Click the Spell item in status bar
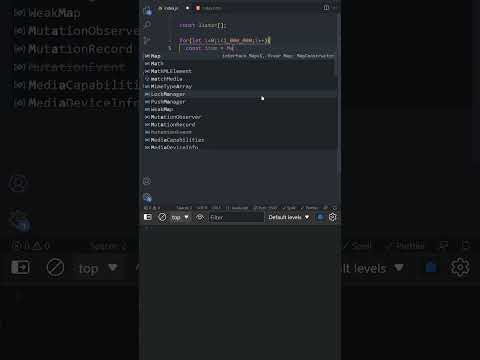The image size is (480, 360). coord(289,208)
